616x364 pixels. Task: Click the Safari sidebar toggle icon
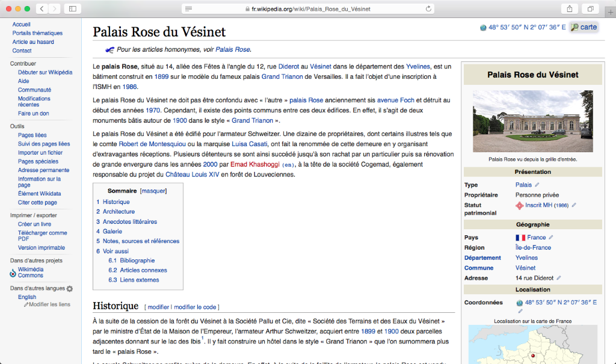[72, 8]
